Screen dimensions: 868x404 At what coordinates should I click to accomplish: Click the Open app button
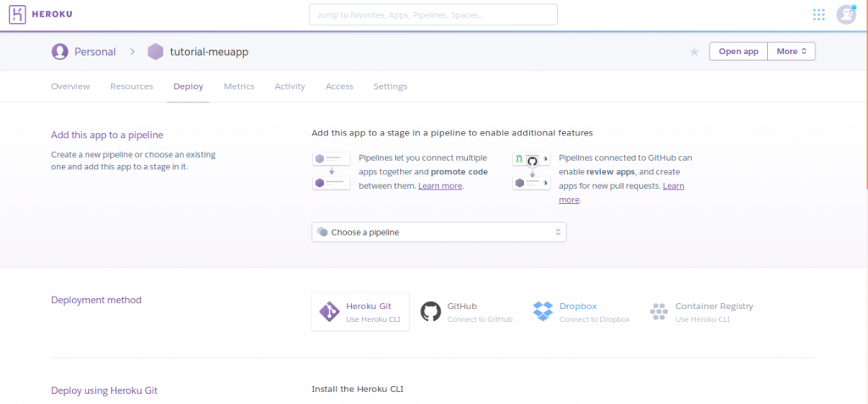pos(737,52)
